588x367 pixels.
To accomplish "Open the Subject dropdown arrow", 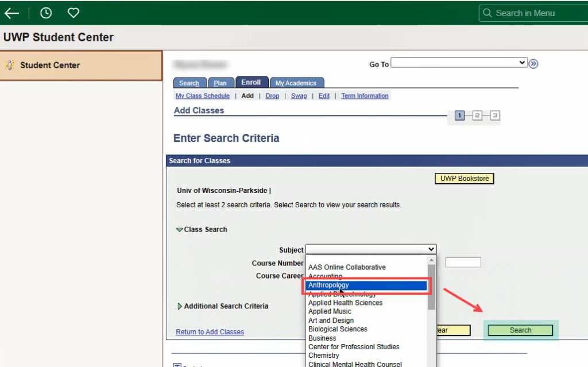I will pos(431,249).
